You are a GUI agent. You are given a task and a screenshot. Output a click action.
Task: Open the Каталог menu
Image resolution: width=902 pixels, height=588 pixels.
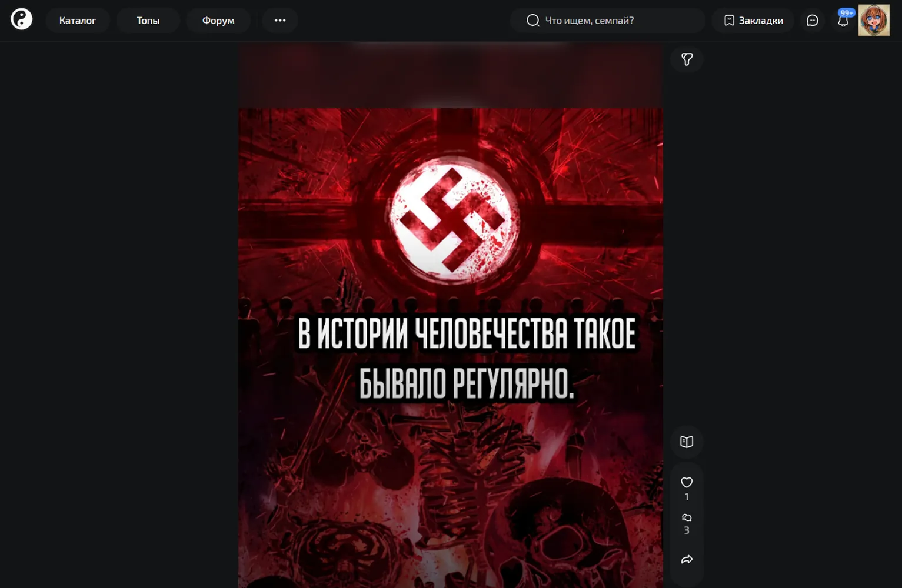pyautogui.click(x=78, y=20)
